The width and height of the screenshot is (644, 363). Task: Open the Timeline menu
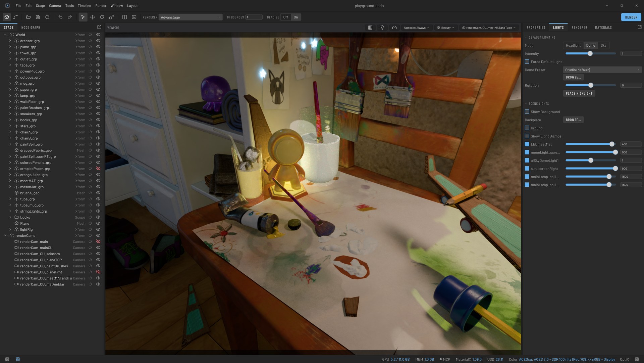(84, 6)
